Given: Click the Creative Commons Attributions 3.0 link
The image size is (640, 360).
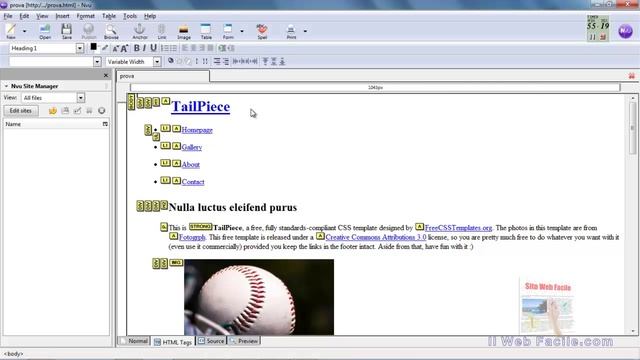Looking at the screenshot, I should coord(376,237).
